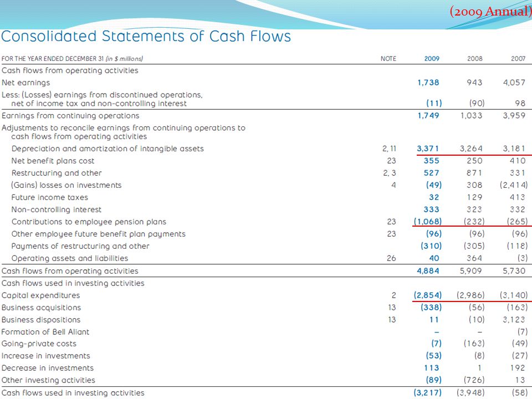
Task: Click the '(2009 Annual)' red label
Action: click(490, 11)
